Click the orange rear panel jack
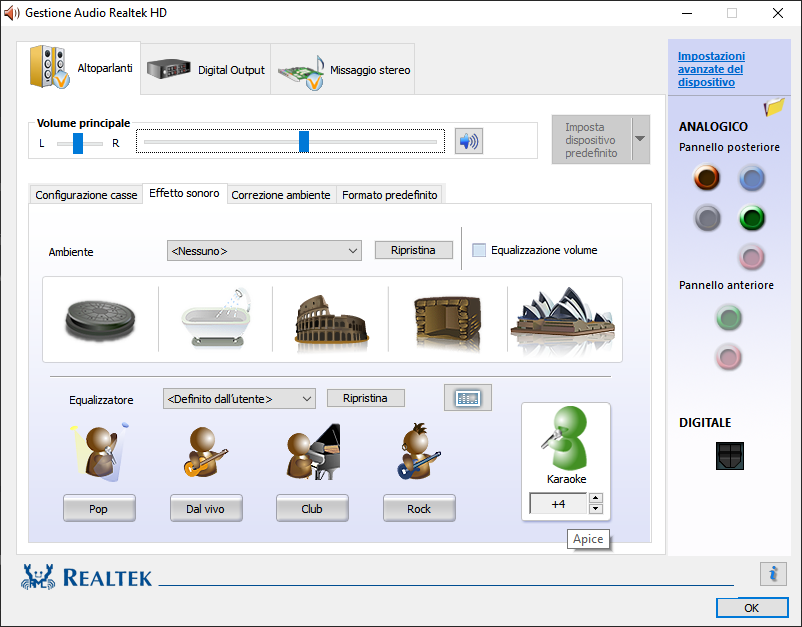This screenshot has width=802, height=627. point(707,177)
